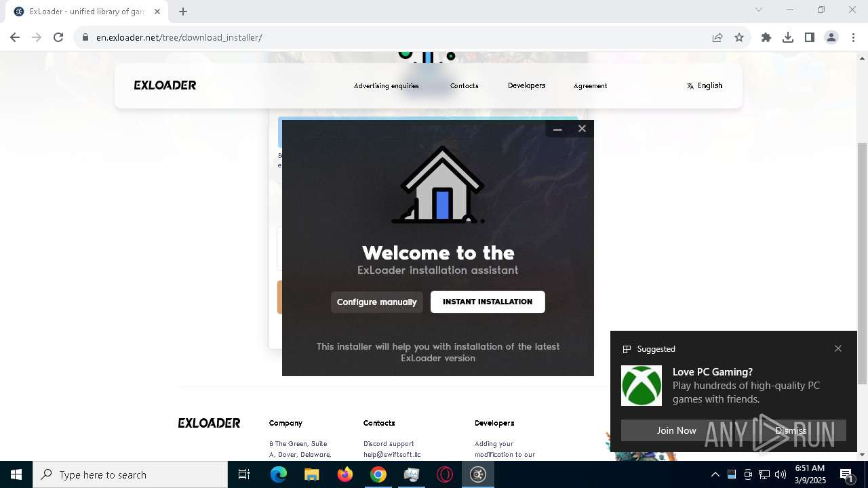
Task: Open the Agreement header link
Action: pyautogui.click(x=591, y=86)
